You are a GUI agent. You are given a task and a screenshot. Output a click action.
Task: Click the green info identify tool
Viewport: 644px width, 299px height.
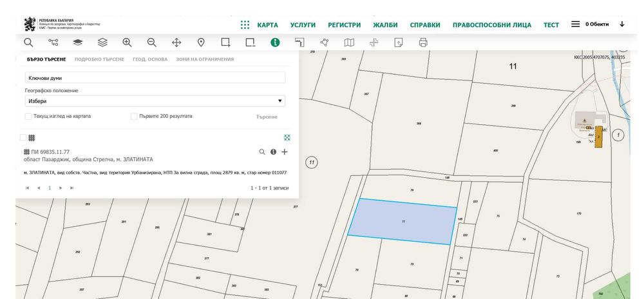click(x=275, y=43)
